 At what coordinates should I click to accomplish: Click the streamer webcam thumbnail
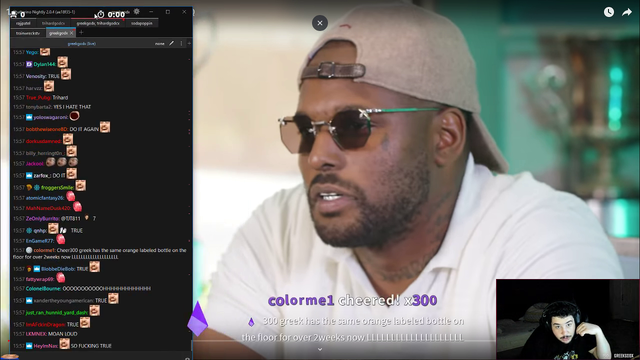[x=567, y=319]
